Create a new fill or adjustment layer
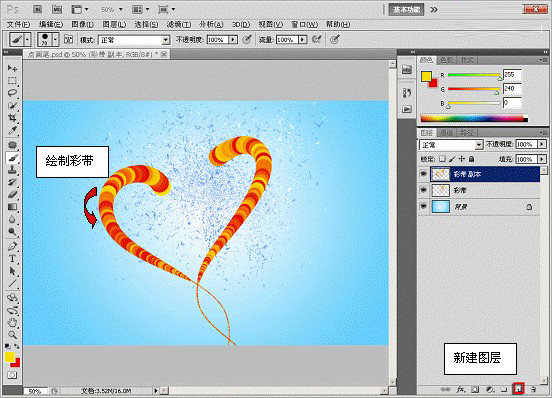Viewport: 552px width, 398px height. click(490, 389)
